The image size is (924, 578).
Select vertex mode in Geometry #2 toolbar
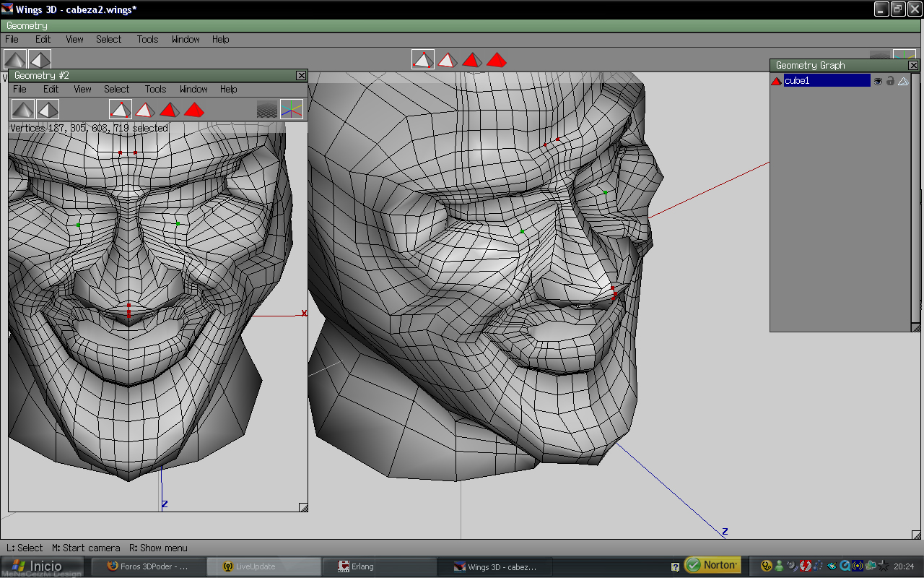tap(121, 109)
